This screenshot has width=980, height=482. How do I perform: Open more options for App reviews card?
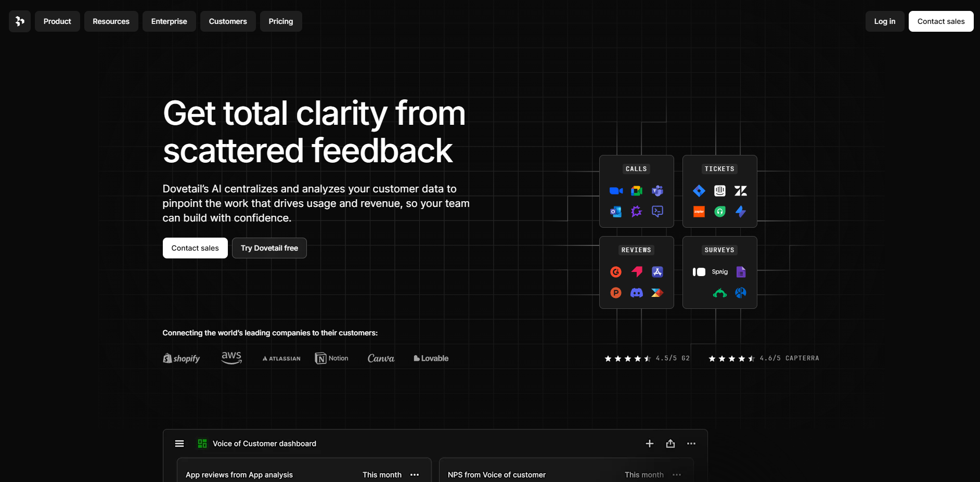(x=415, y=475)
